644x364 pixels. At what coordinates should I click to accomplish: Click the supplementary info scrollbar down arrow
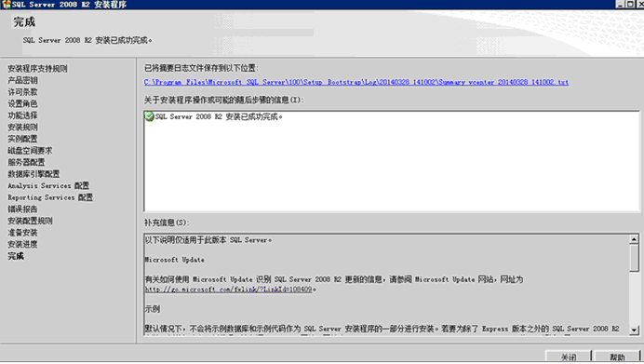[x=634, y=330]
